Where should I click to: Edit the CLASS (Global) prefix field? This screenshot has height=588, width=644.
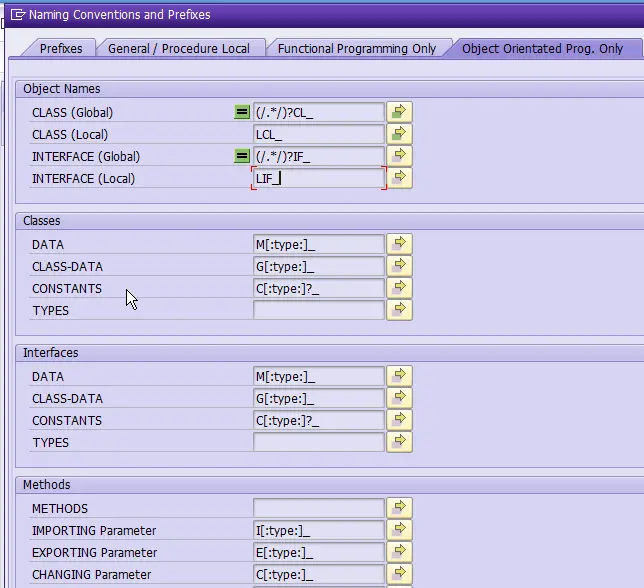tap(319, 112)
